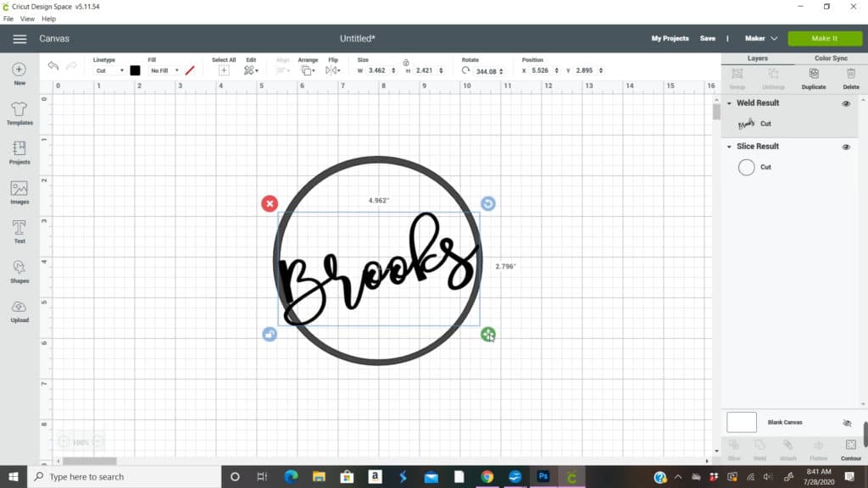
Task: Click the rotate handle on selection
Action: pos(487,203)
